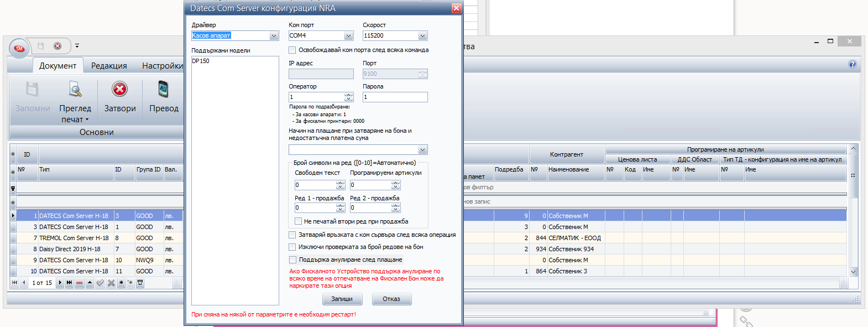868x327 pixels.
Task: Open Преглед печат print preview
Action: [75, 102]
